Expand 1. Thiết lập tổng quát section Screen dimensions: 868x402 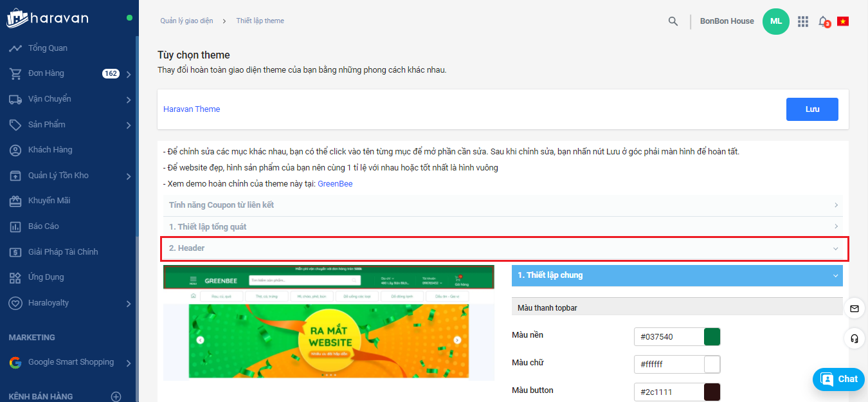click(503, 227)
